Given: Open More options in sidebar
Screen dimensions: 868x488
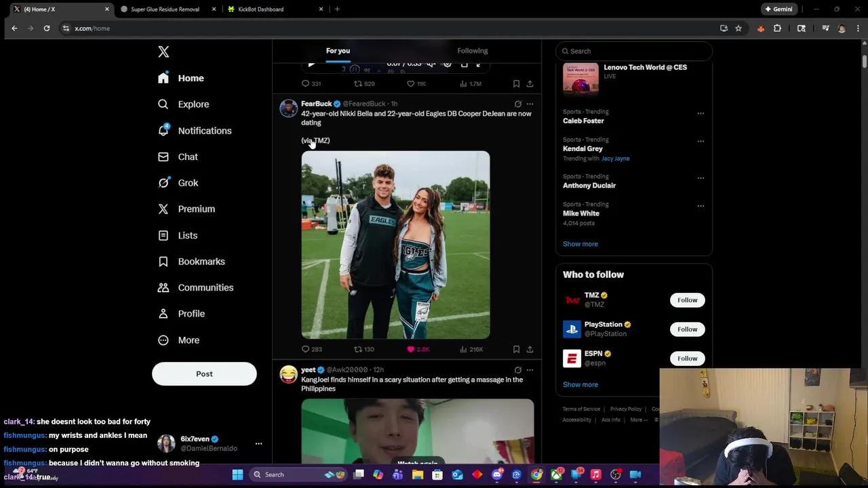Looking at the screenshot, I should click(x=180, y=340).
